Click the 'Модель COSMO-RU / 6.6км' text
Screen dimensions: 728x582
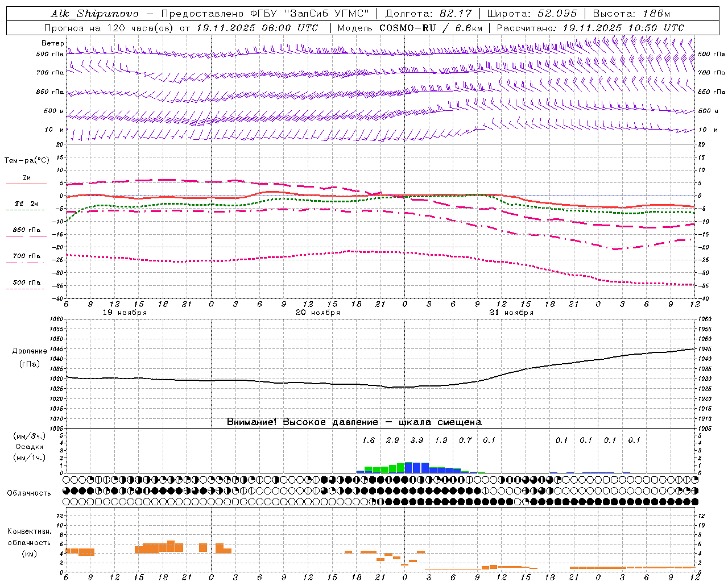[410, 28]
